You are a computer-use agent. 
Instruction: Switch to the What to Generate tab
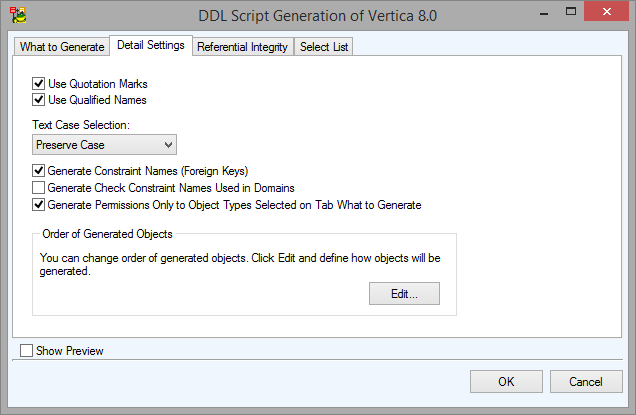tap(61, 47)
